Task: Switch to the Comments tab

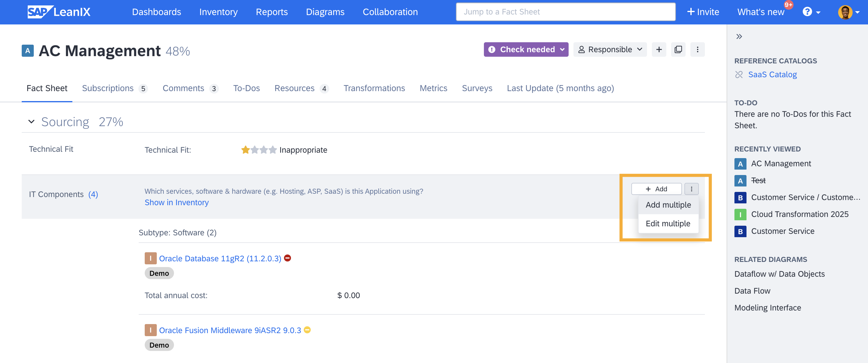Action: tap(190, 88)
